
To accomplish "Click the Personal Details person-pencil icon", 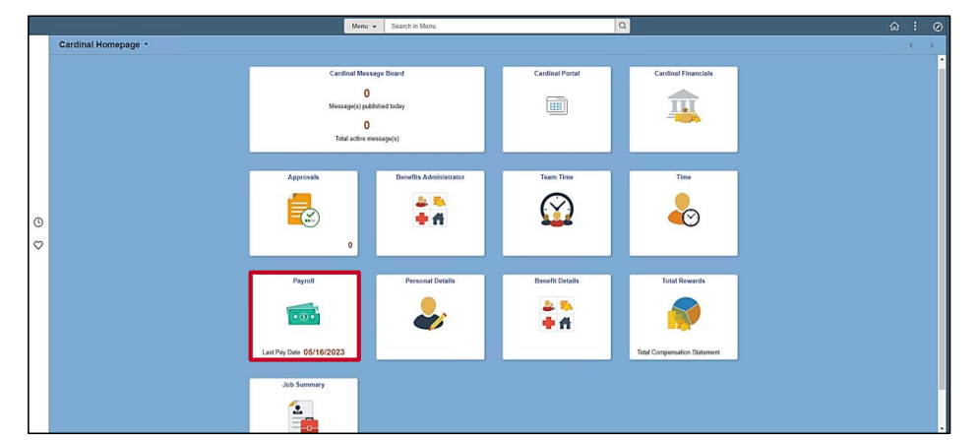I will tap(430, 313).
